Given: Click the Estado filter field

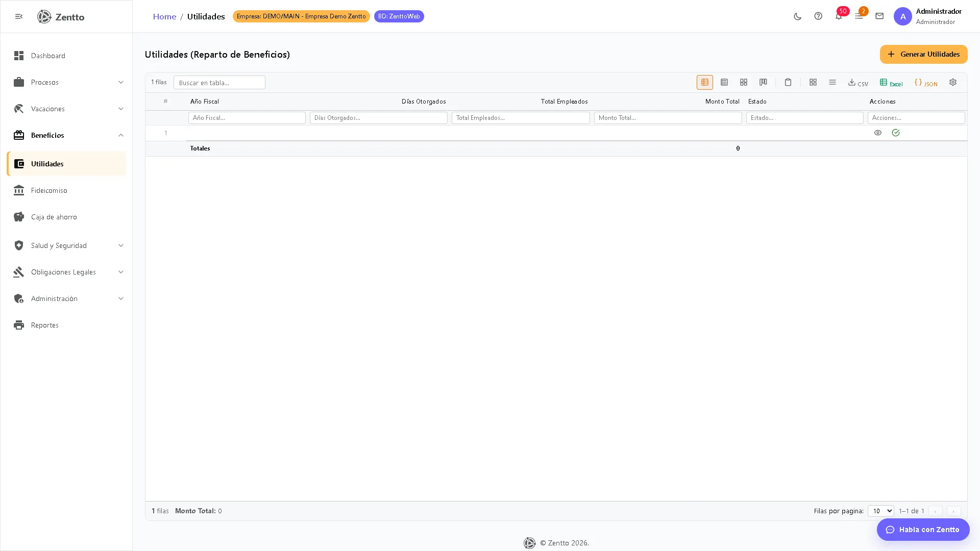Looking at the screenshot, I should (805, 118).
